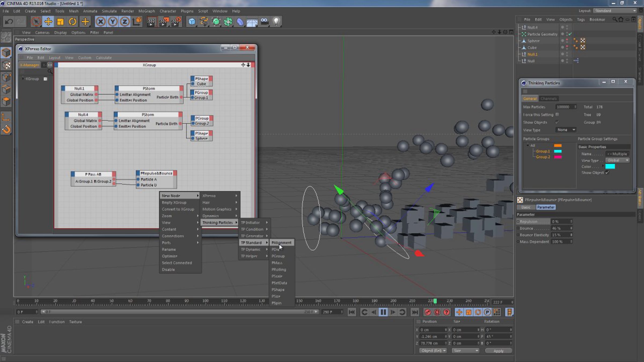Click Select Connected in context menu

pyautogui.click(x=177, y=263)
